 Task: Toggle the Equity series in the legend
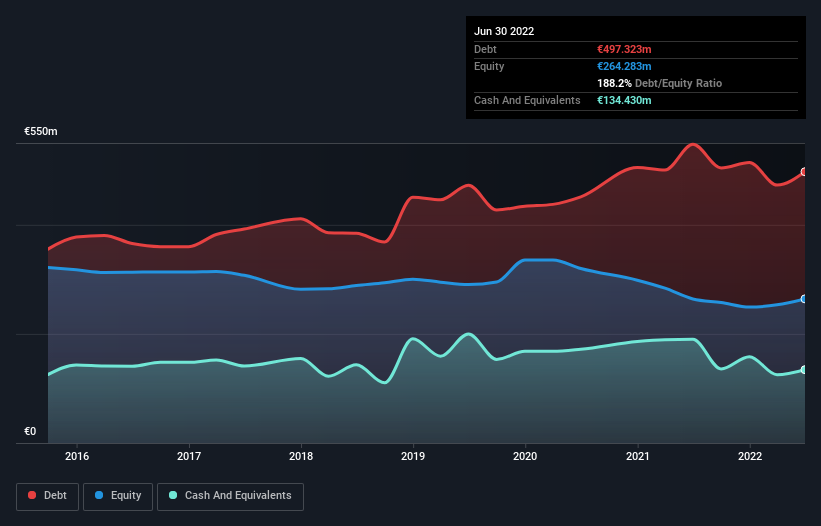(x=118, y=496)
